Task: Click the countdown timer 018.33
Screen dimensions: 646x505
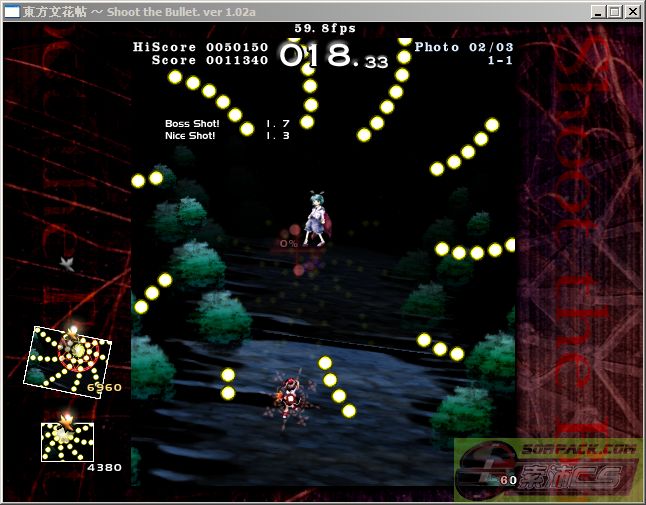Action: pos(334,55)
